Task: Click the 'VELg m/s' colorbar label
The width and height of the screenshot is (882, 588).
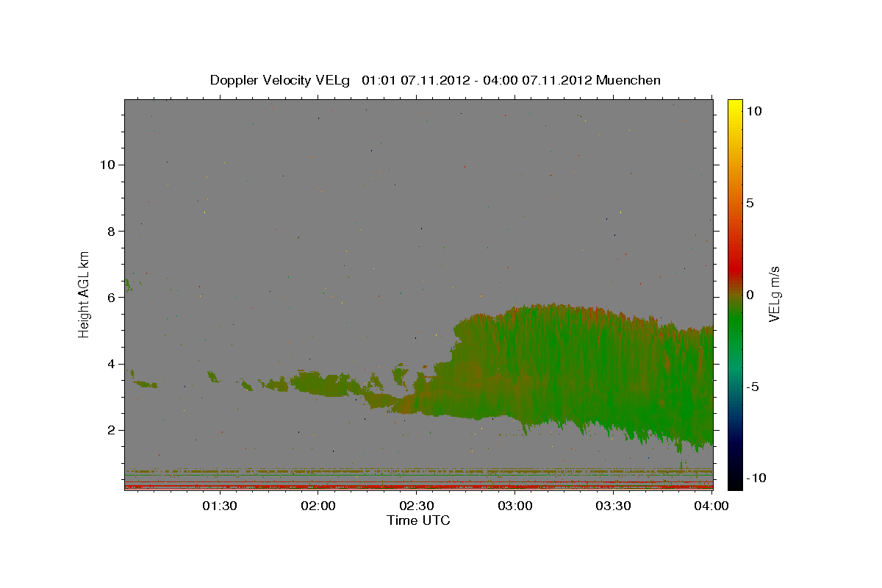Action: pyautogui.click(x=774, y=293)
